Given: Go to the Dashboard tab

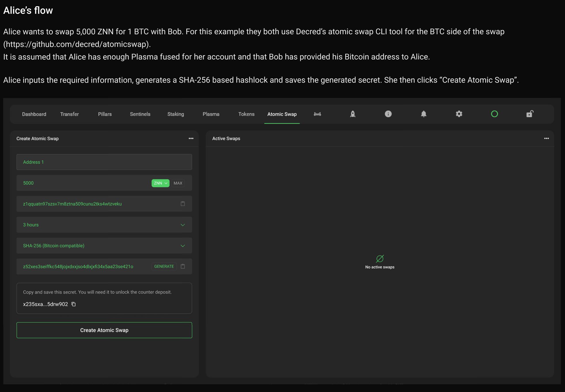Looking at the screenshot, I should [x=34, y=114].
